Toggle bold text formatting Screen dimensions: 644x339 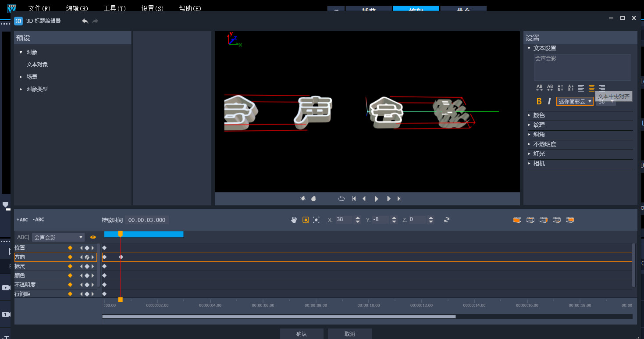click(539, 101)
